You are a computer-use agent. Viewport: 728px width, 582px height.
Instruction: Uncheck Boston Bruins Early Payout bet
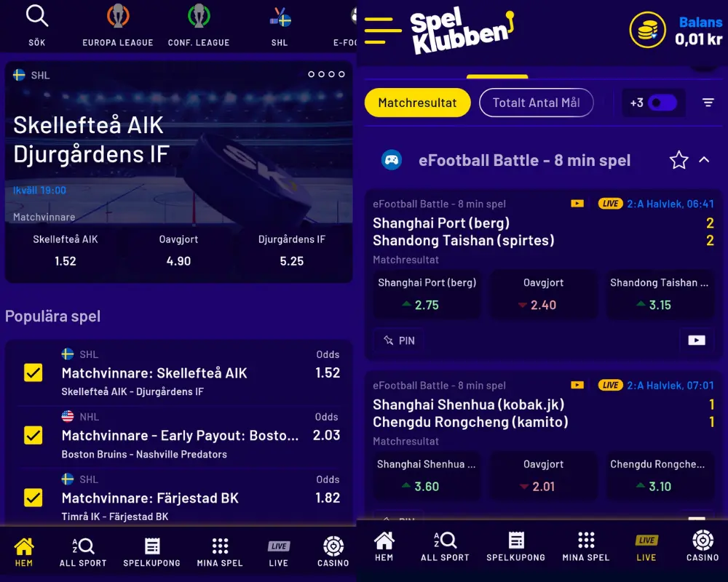[x=33, y=435]
